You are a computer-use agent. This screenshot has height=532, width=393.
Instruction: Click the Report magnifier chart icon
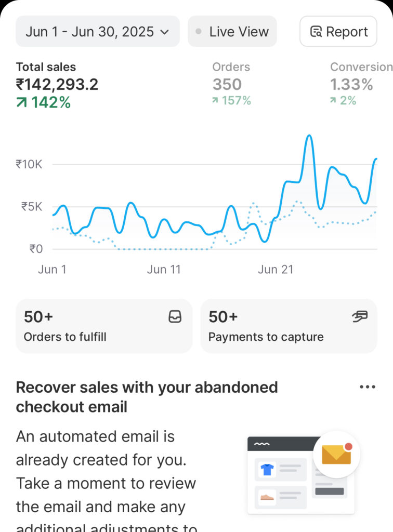316,32
